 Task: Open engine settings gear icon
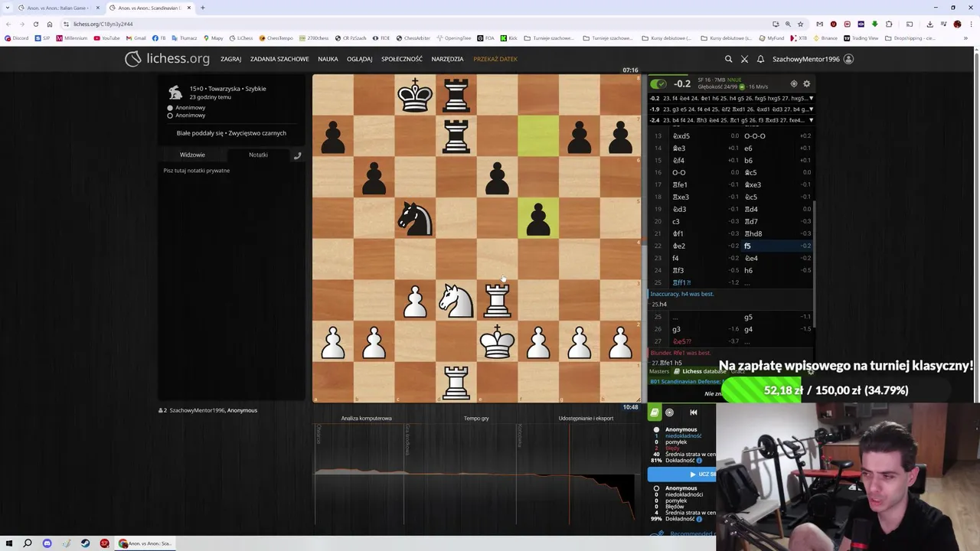806,83
